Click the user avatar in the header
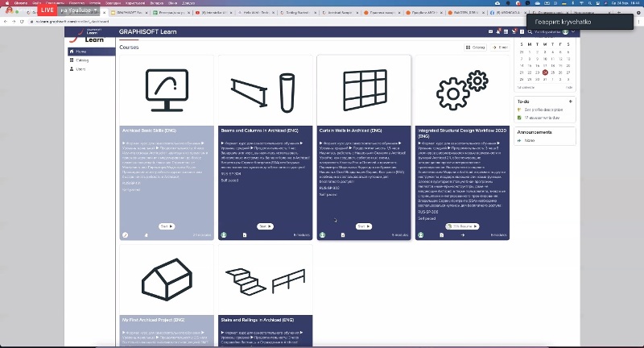Image resolution: width=644 pixels, height=348 pixels. click(566, 31)
